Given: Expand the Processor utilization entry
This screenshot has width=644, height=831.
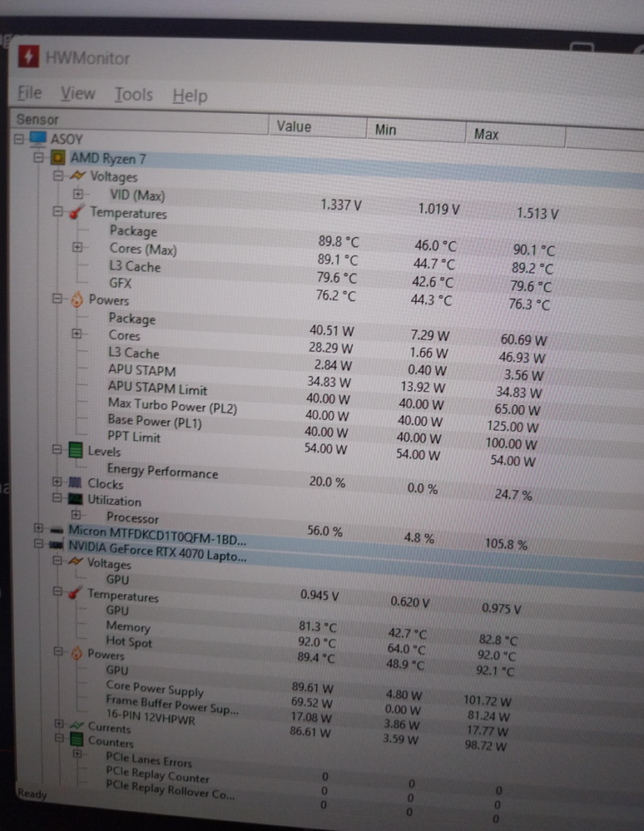Looking at the screenshot, I should (76, 515).
